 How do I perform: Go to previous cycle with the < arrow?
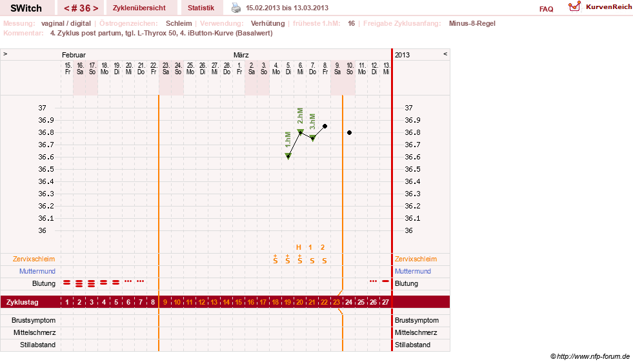pyautogui.click(x=66, y=8)
